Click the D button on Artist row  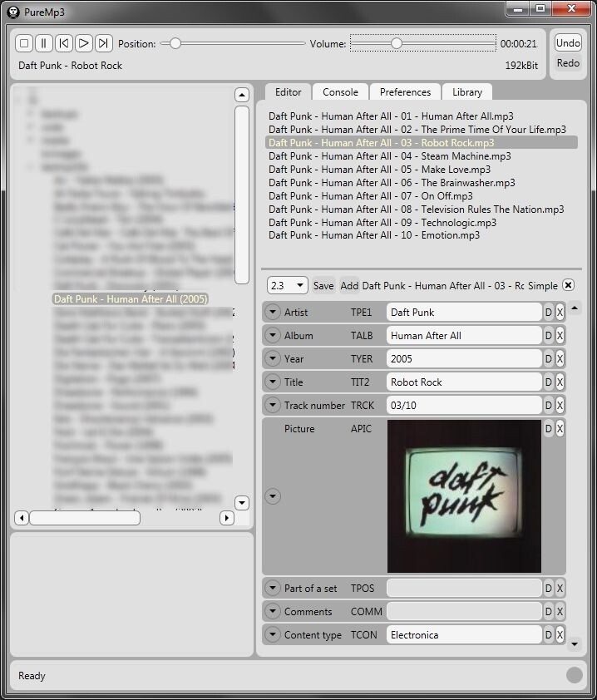548,312
